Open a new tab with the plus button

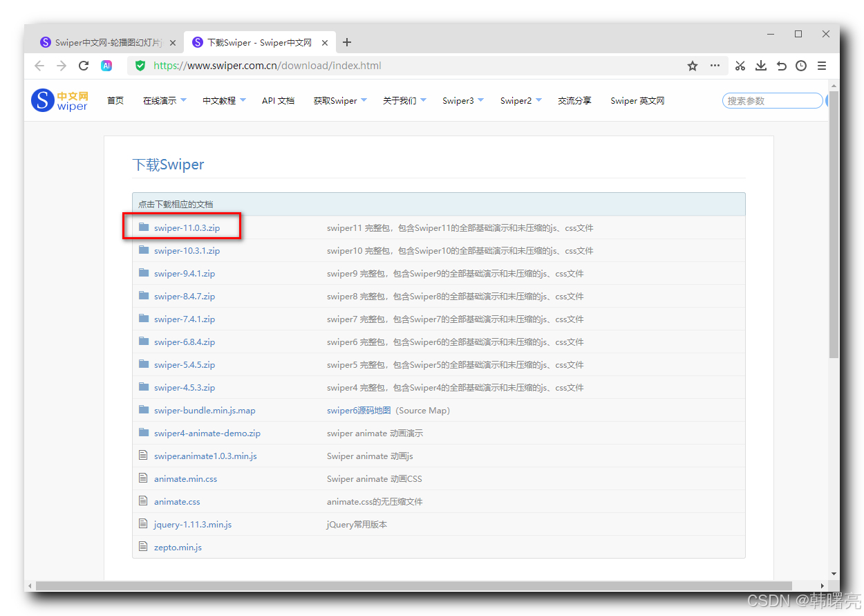coord(347,42)
